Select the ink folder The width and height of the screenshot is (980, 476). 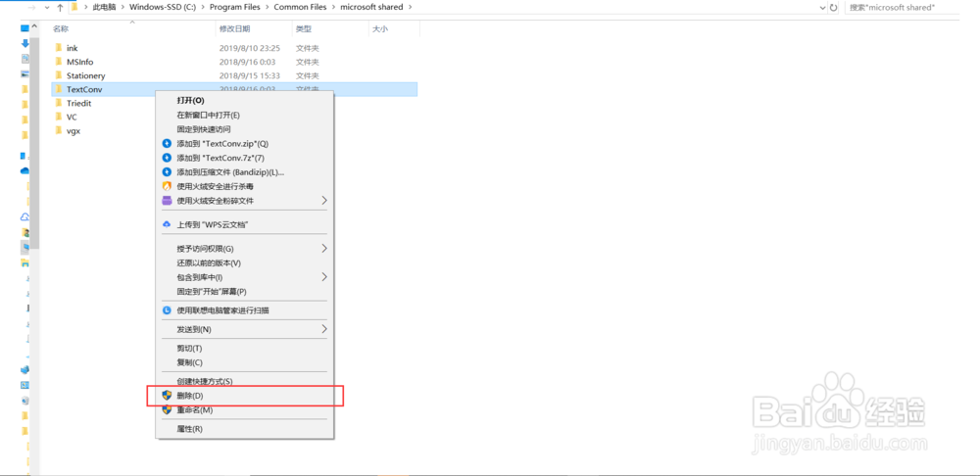click(x=72, y=47)
